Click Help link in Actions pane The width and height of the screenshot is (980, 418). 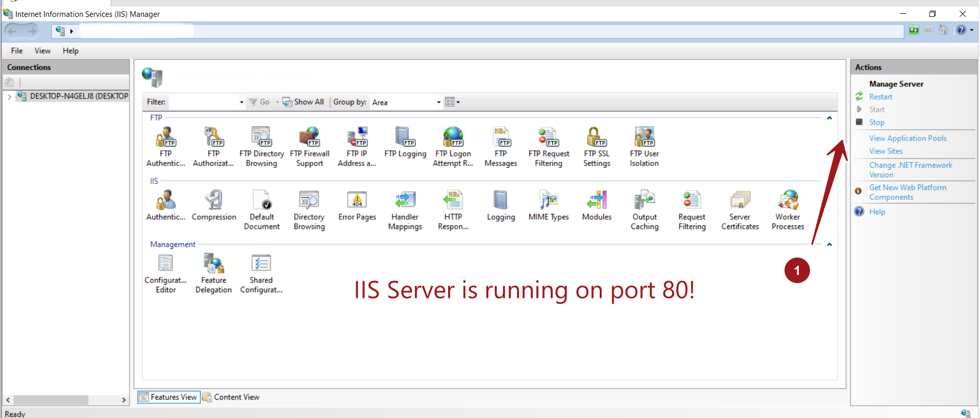tap(877, 212)
